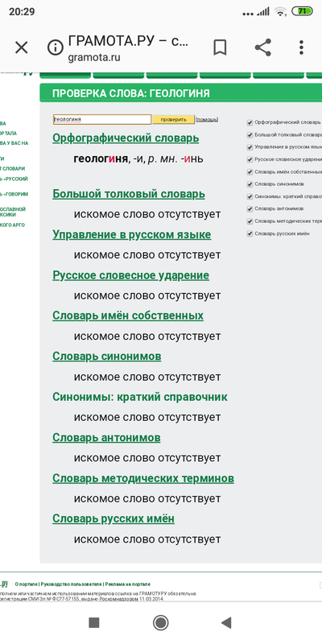Toggle Словарь имён собственных checkbox
This screenshot has height=644, width=322.
pyautogui.click(x=250, y=171)
